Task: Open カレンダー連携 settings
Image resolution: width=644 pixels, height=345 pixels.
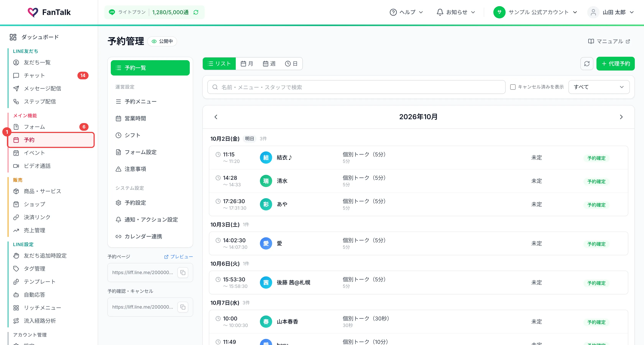Action: tap(150, 237)
